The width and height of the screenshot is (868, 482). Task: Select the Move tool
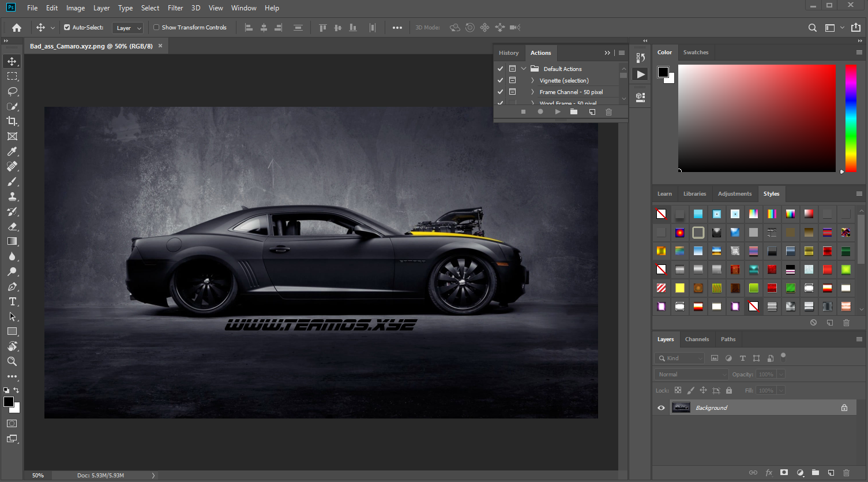[x=12, y=61]
